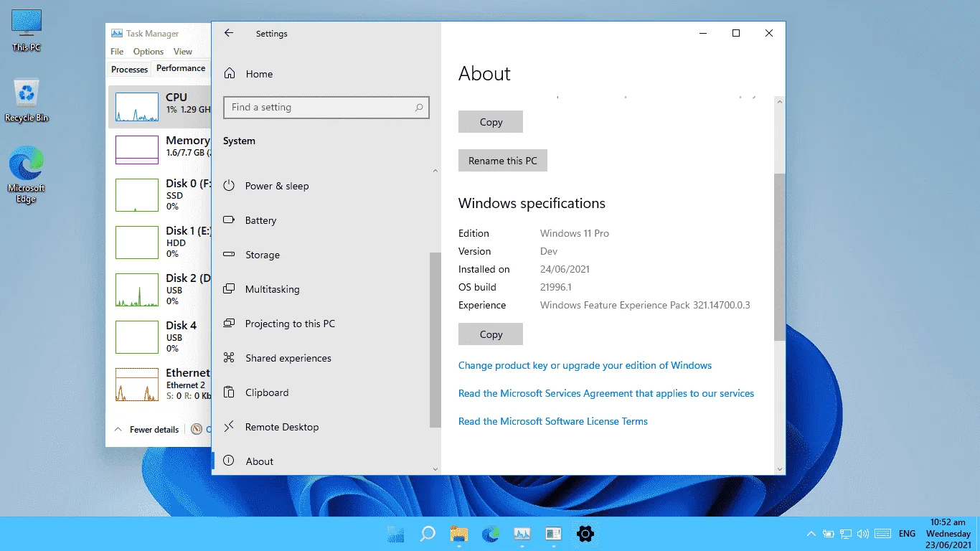Viewport: 980px width, 551px height.
Task: Click the Settings back arrow
Action: (229, 33)
